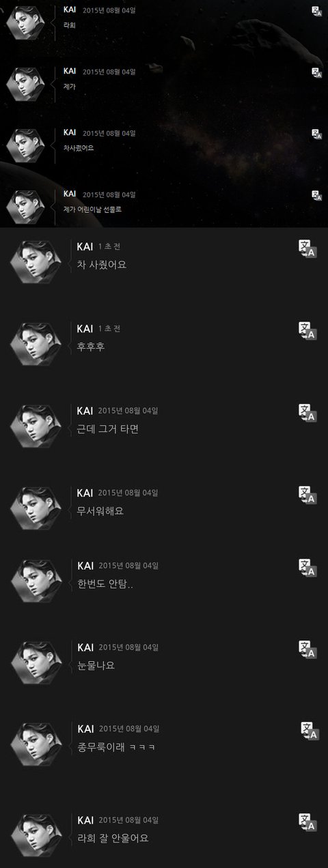Translate the '제가 어린이날 선물로' message
Screen dimensions: 328x868
(316, 196)
